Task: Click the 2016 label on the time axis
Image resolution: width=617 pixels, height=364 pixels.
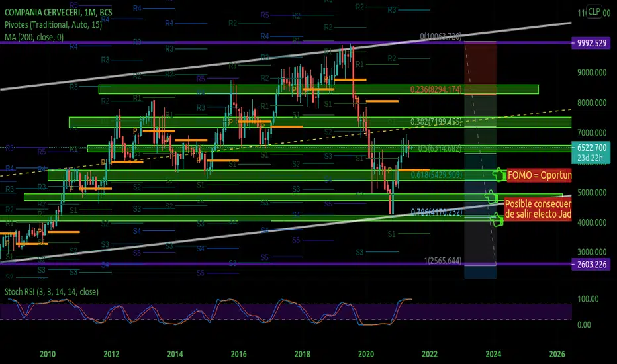Action: (238, 354)
